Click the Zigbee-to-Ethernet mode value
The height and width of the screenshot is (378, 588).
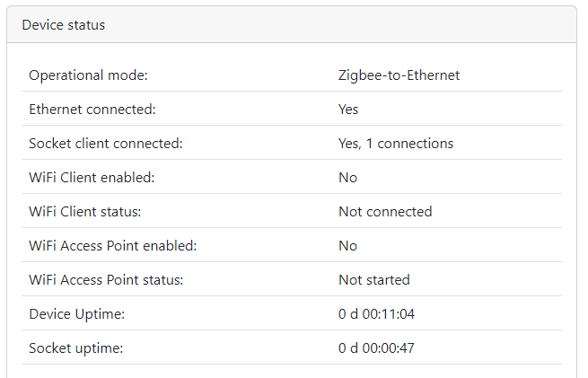(399, 75)
